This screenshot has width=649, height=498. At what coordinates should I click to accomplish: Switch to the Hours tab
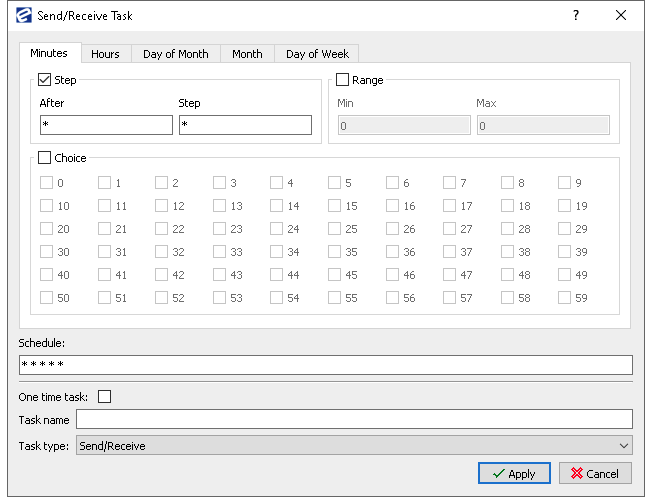click(x=105, y=54)
